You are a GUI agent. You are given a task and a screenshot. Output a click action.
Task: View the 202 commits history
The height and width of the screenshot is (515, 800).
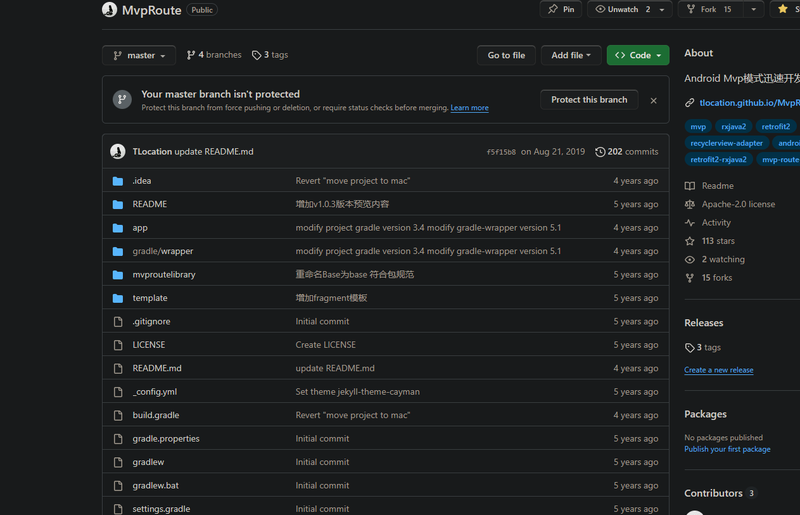coord(627,152)
